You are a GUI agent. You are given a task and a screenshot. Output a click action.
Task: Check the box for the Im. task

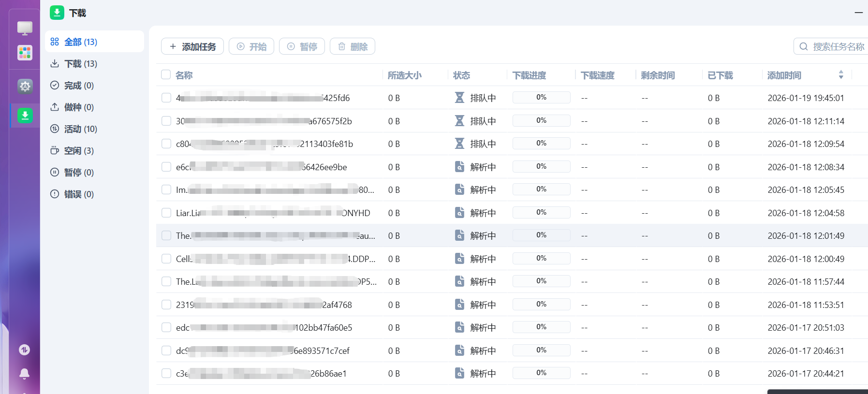pos(166,190)
